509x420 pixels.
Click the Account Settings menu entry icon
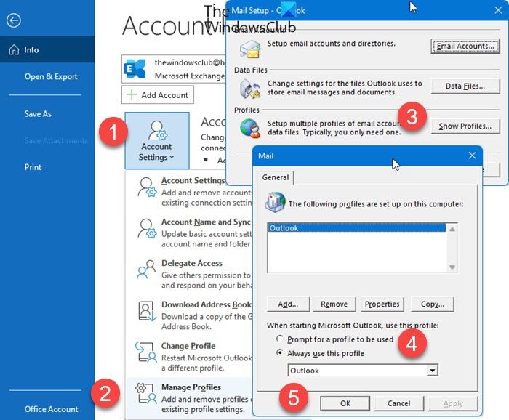(x=147, y=187)
